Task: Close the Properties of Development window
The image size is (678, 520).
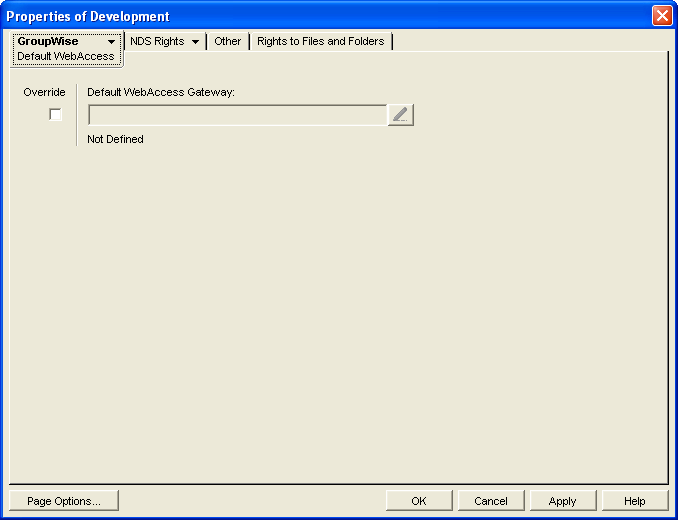Action: click(x=662, y=16)
